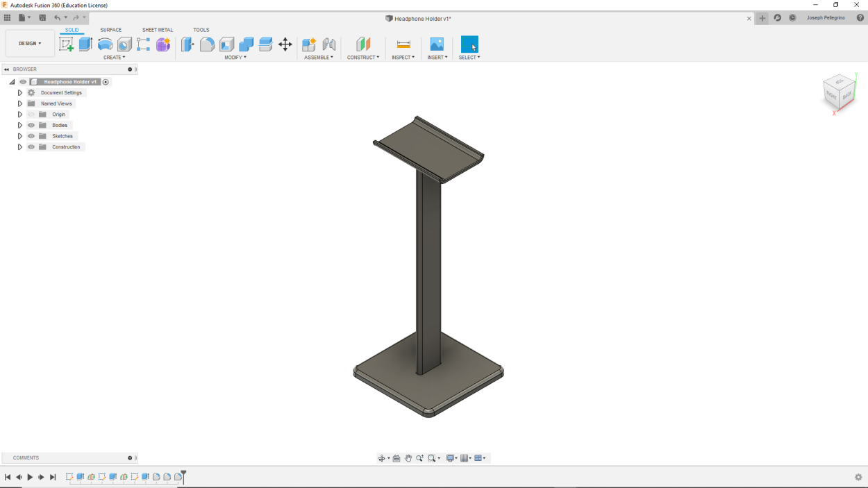Open timeline settings gear
This screenshot has height=488, width=868.
click(x=858, y=477)
